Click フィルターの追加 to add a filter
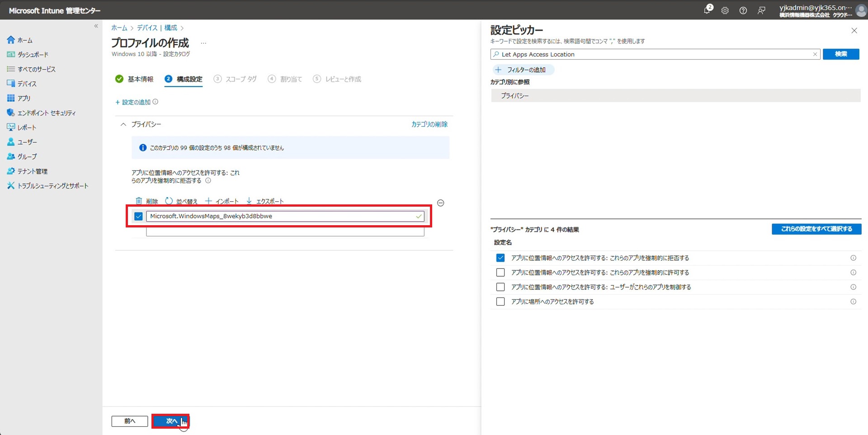This screenshot has width=868, height=435. [522, 70]
